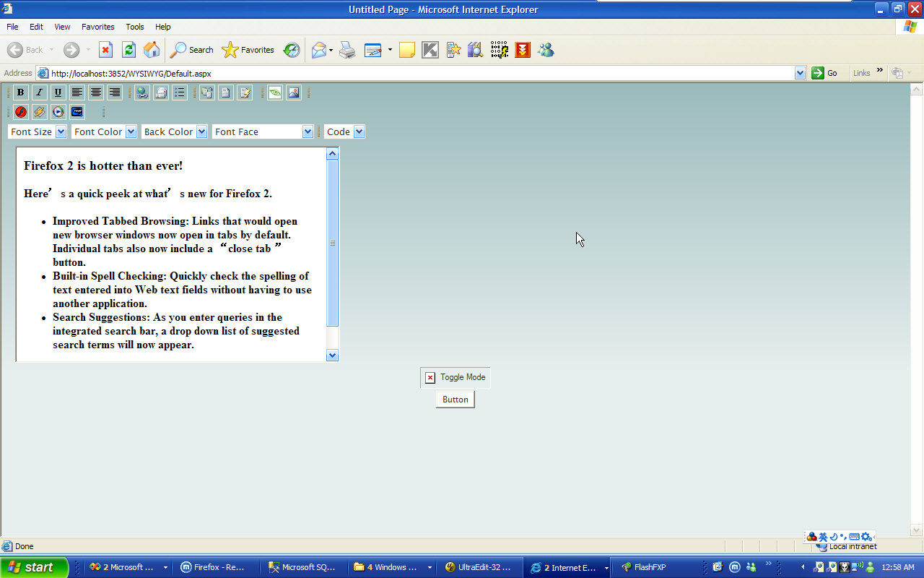Open the Edit menu
The width and height of the screenshot is (924, 578).
click(36, 27)
